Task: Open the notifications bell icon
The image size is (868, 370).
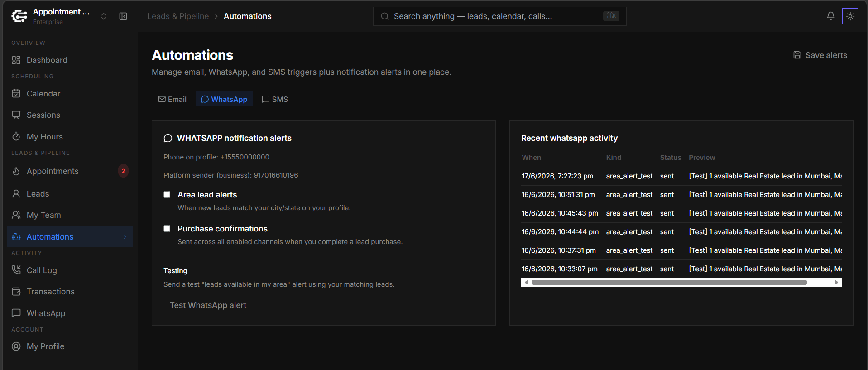Action: (x=830, y=16)
